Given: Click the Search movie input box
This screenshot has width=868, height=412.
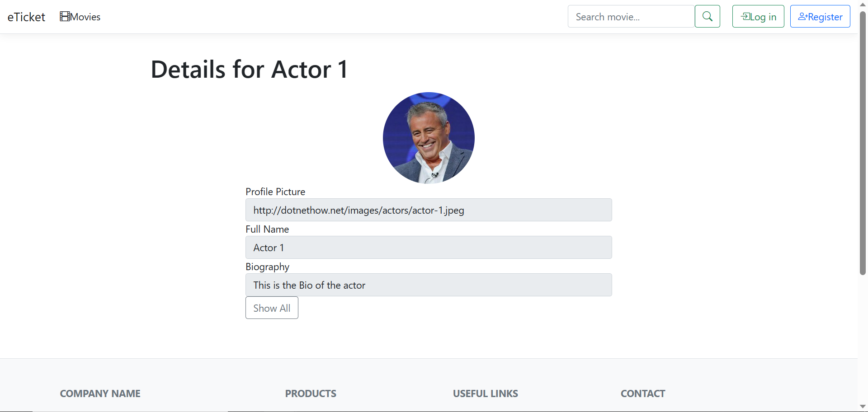Looking at the screenshot, I should [631, 16].
